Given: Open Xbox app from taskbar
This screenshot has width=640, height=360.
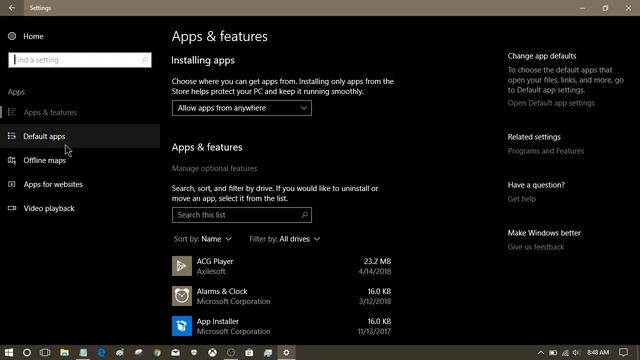Looking at the screenshot, I should coord(212,352).
